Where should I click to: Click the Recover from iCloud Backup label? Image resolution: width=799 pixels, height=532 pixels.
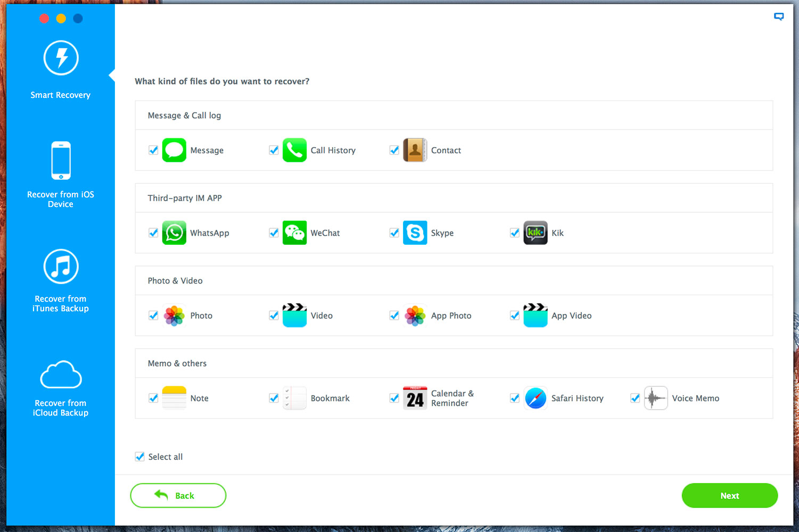click(x=61, y=408)
